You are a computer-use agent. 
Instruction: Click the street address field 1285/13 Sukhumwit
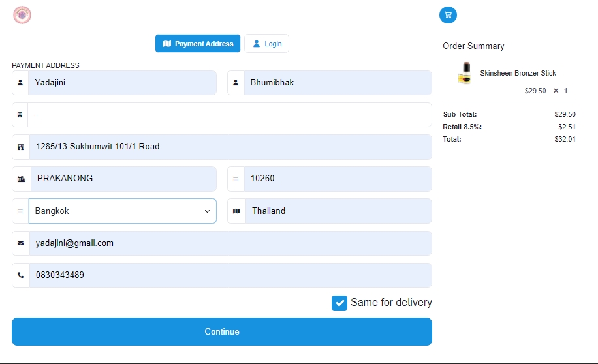pyautogui.click(x=230, y=147)
